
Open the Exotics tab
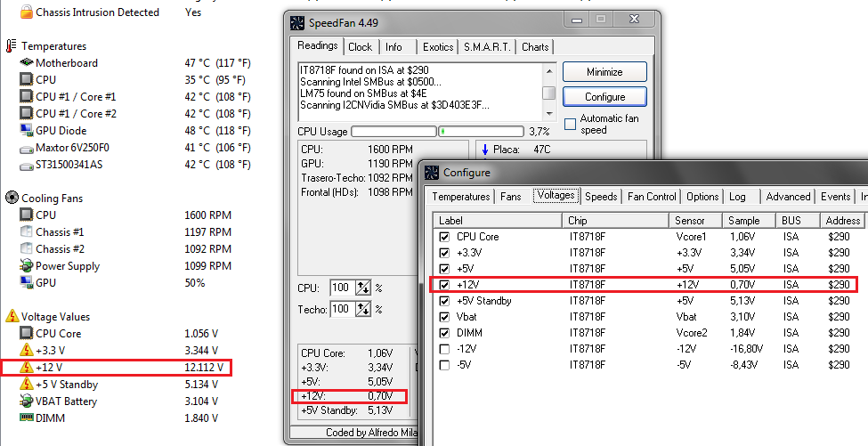[x=438, y=47]
